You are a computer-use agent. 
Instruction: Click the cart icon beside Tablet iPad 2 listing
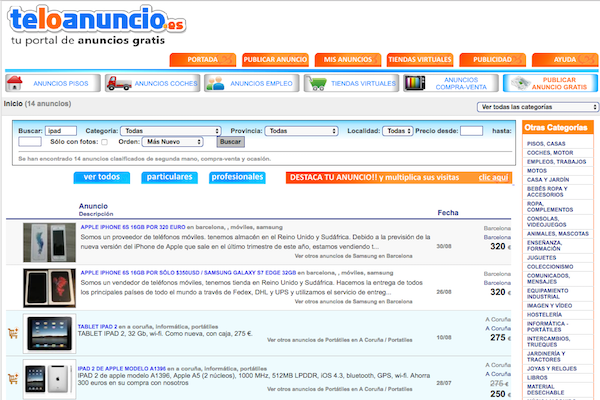coord(13,333)
